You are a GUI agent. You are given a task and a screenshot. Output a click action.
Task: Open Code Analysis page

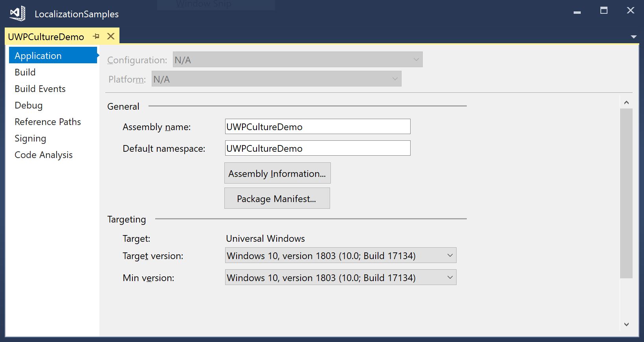[44, 155]
